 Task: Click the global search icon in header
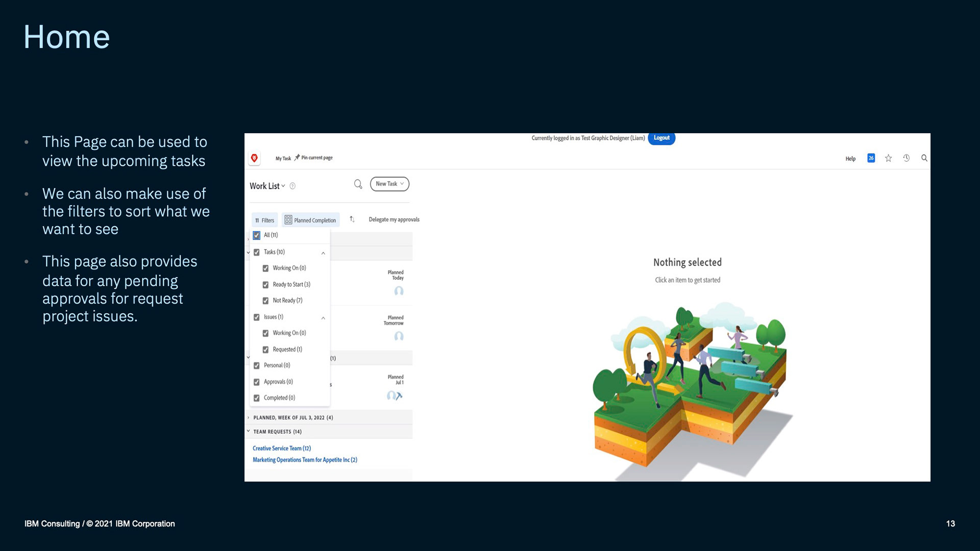[924, 158]
